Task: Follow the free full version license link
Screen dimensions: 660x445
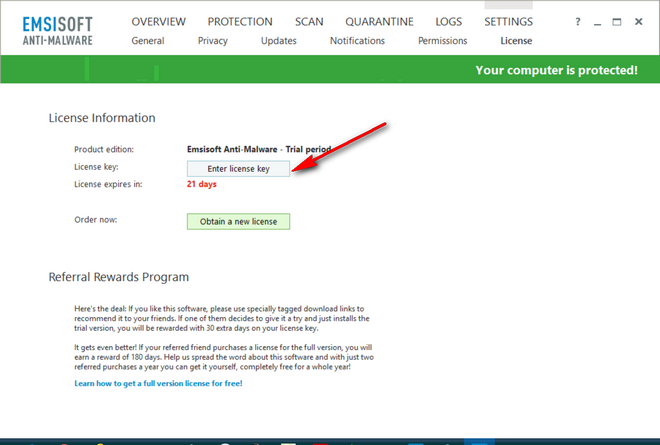Action: click(x=158, y=384)
